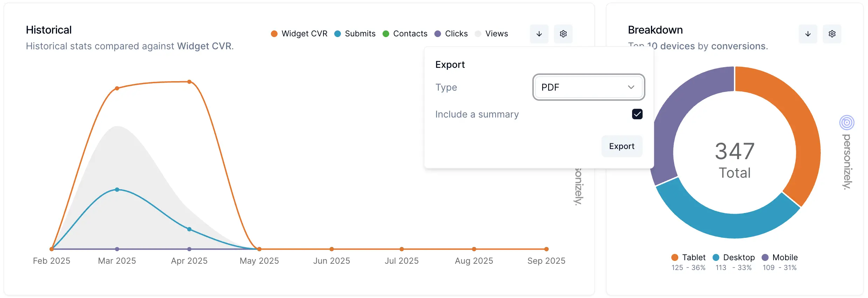Viewport: 868px width, 298px height.
Task: Open the export Type PDF dropdown
Action: click(588, 87)
